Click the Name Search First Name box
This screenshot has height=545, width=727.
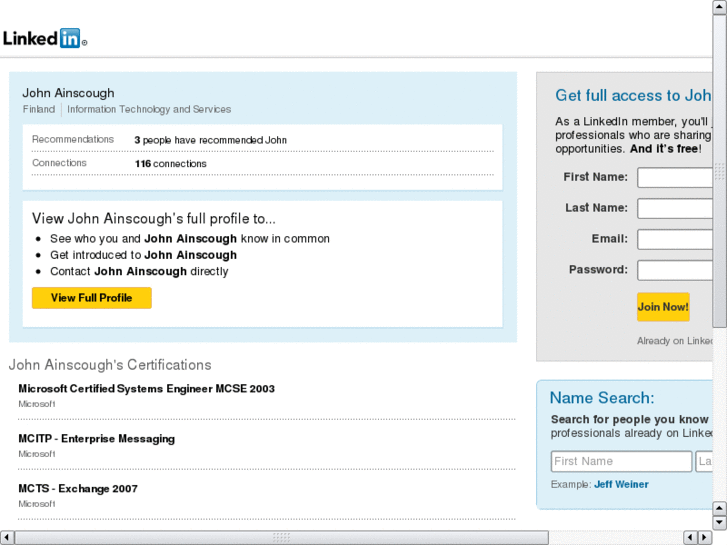pyautogui.click(x=621, y=462)
